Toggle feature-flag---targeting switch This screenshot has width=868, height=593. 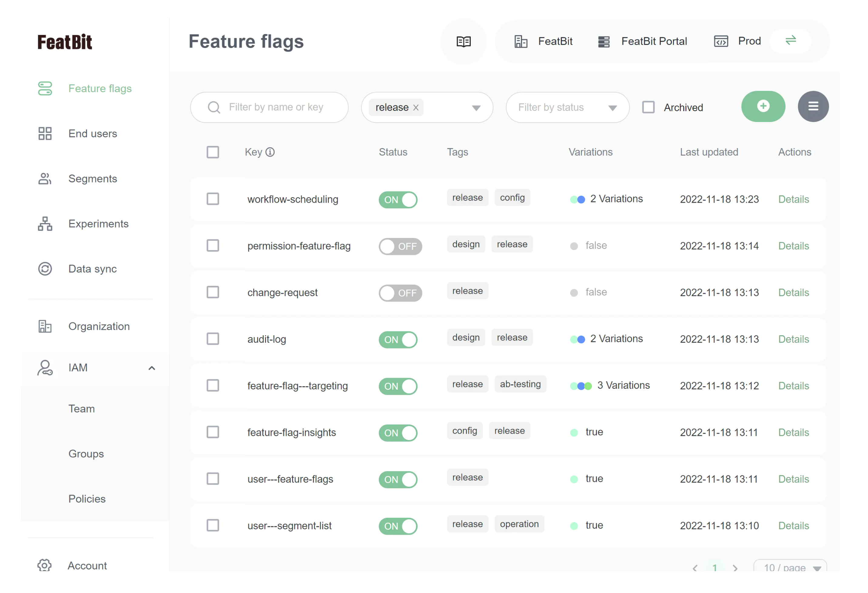click(398, 386)
